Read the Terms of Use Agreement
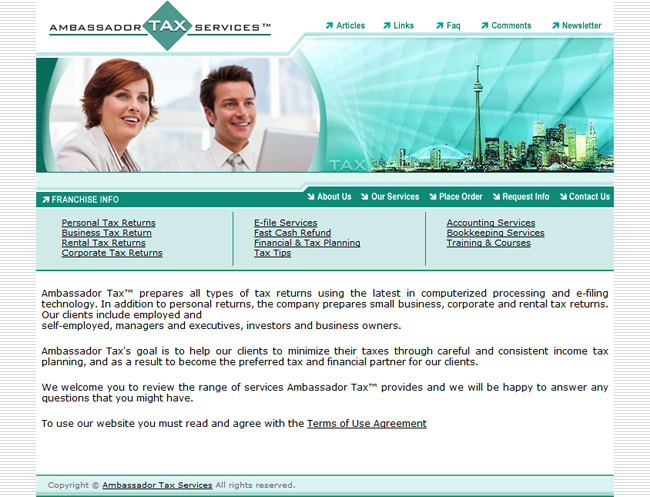The height and width of the screenshot is (497, 650). pyautogui.click(x=366, y=424)
